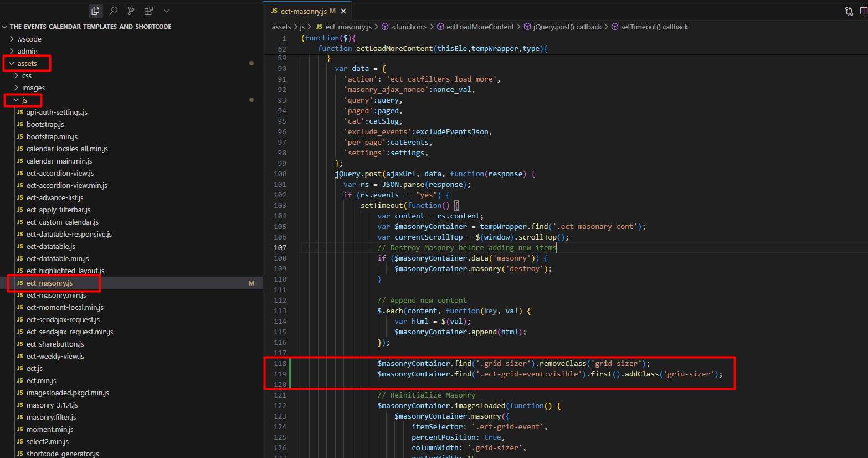The image size is (868, 458).
Task: Collapse the js folder
Action: click(24, 100)
